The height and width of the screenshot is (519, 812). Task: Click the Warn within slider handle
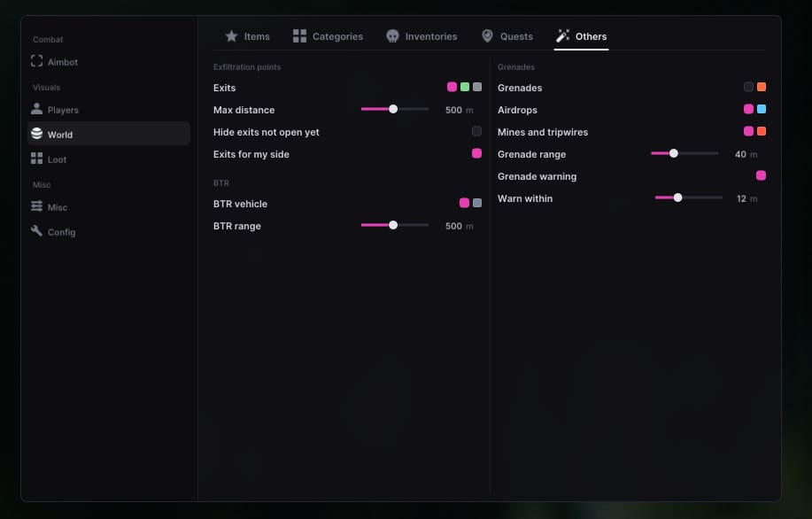pos(677,198)
